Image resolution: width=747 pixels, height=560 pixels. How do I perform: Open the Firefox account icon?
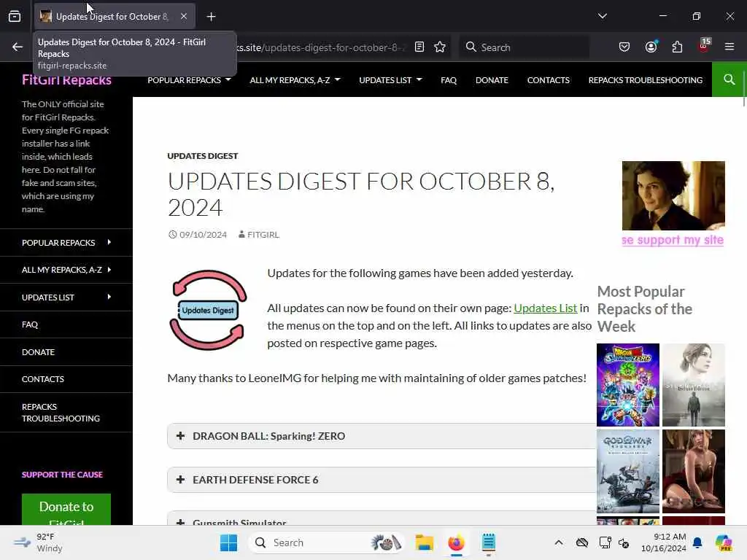(x=651, y=47)
